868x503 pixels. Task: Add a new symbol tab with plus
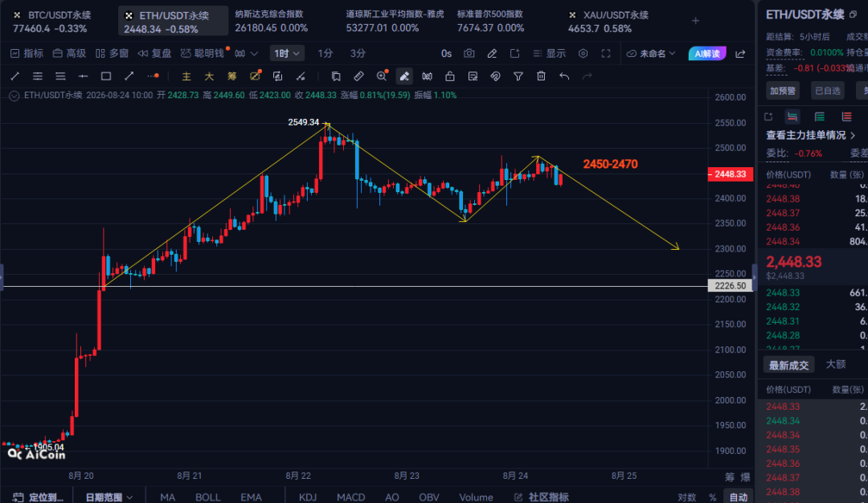(x=695, y=21)
